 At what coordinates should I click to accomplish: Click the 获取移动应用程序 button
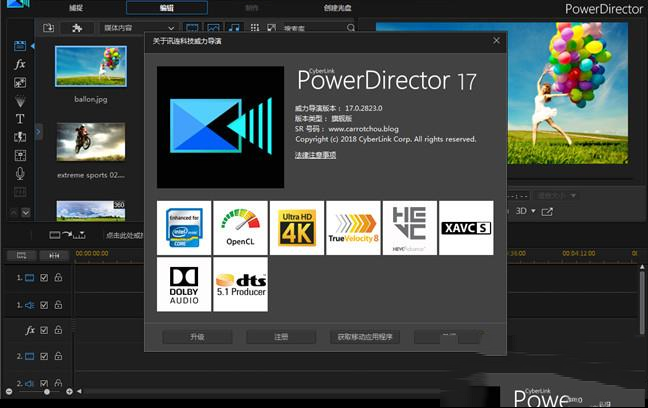tap(364, 337)
